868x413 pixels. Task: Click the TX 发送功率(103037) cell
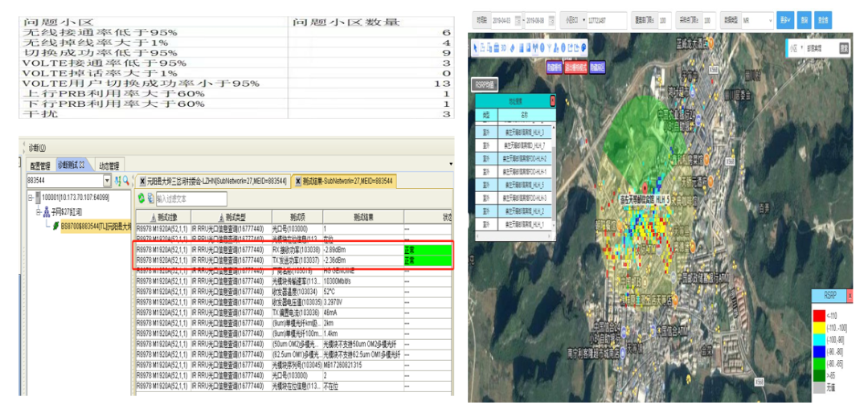(297, 260)
